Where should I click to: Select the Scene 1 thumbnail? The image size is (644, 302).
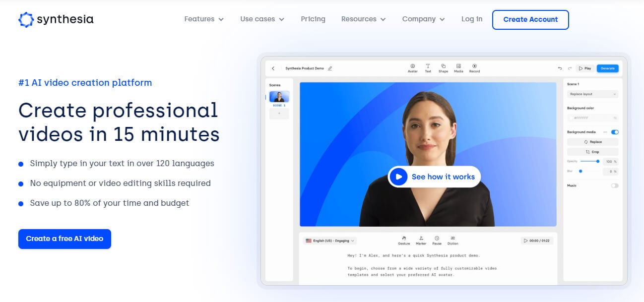[x=279, y=97]
